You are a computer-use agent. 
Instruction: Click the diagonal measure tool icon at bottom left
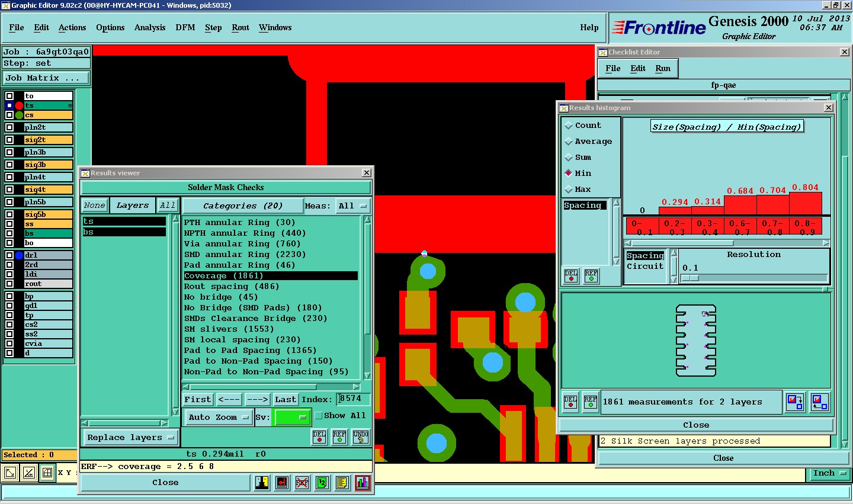(x=29, y=473)
